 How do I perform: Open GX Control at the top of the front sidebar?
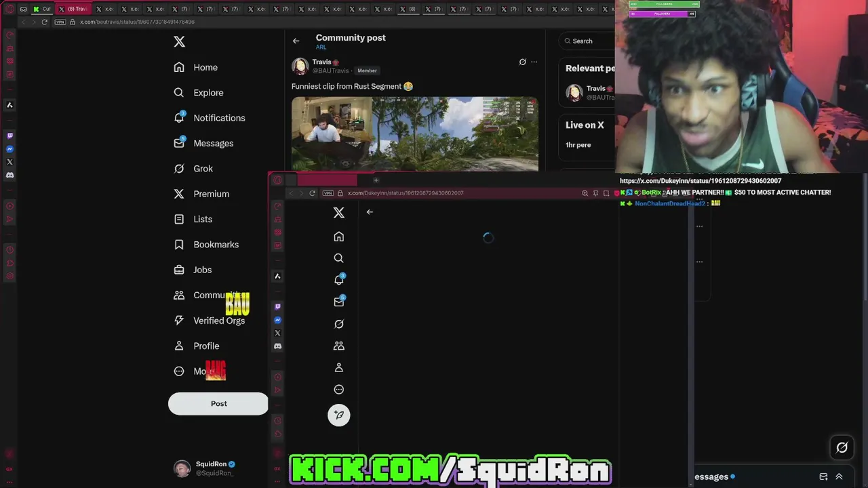pos(277,206)
